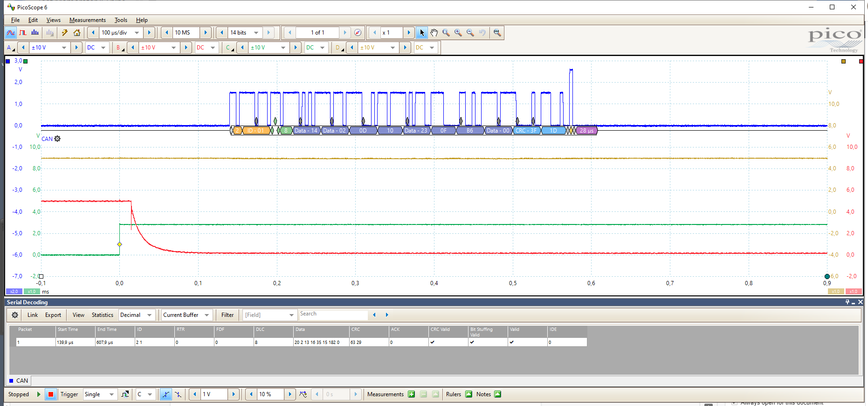Click the zoom window magnifier tool
Viewport: 868px width, 406px height.
click(446, 33)
